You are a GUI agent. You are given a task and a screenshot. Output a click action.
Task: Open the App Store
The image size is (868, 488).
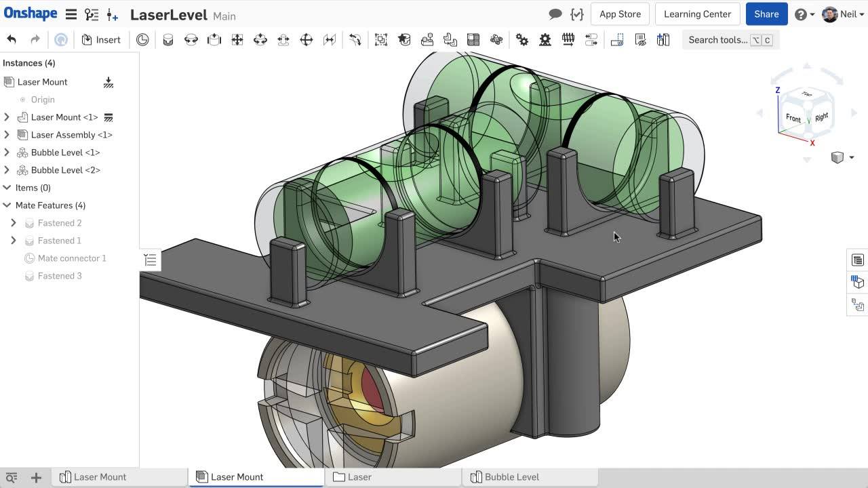[x=620, y=14]
